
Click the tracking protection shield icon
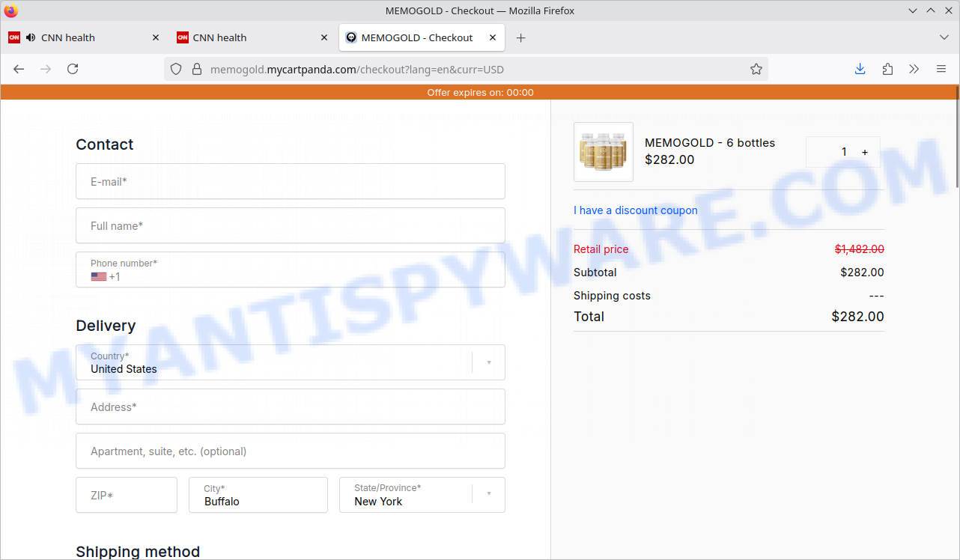[x=176, y=69]
